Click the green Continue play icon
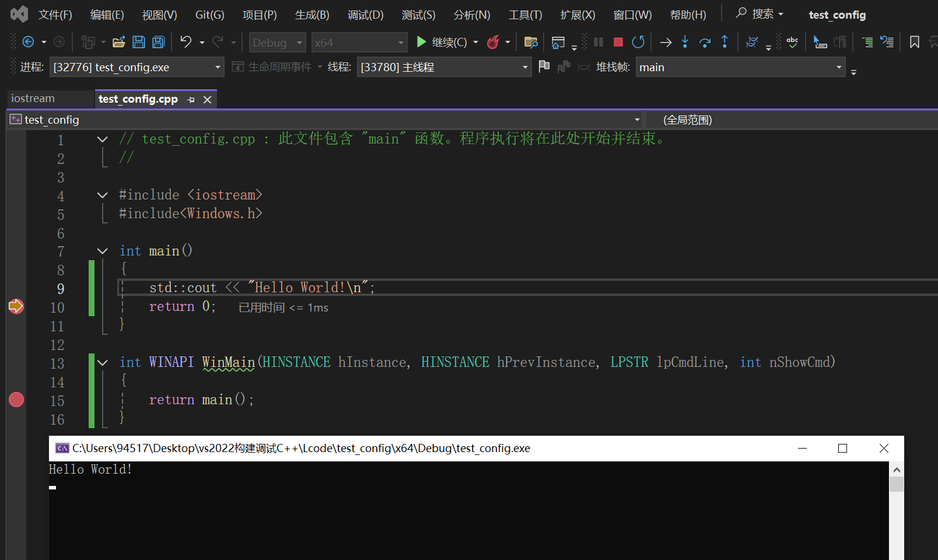 421,42
